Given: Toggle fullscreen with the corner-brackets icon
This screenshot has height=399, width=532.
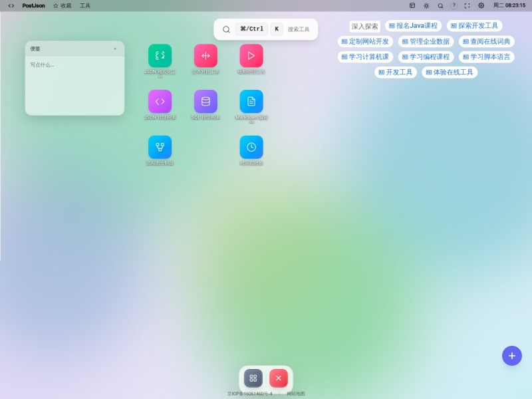Looking at the screenshot, I should point(467,5).
